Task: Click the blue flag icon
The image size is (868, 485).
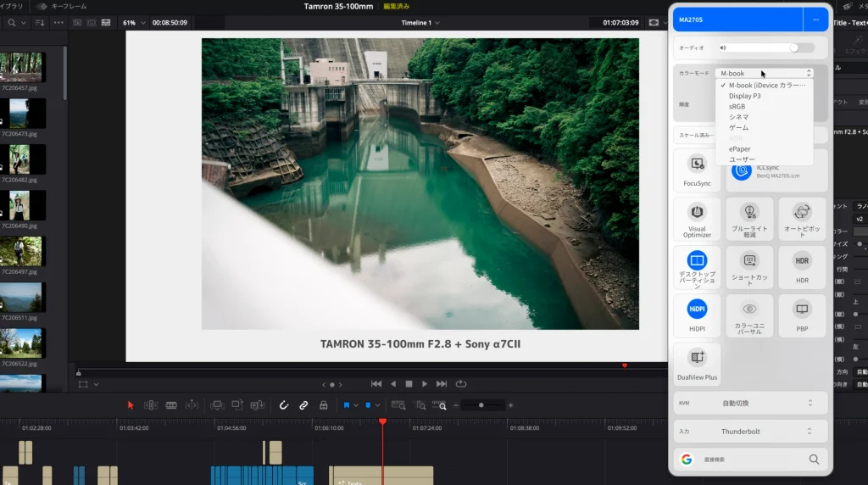Action: [x=347, y=405]
